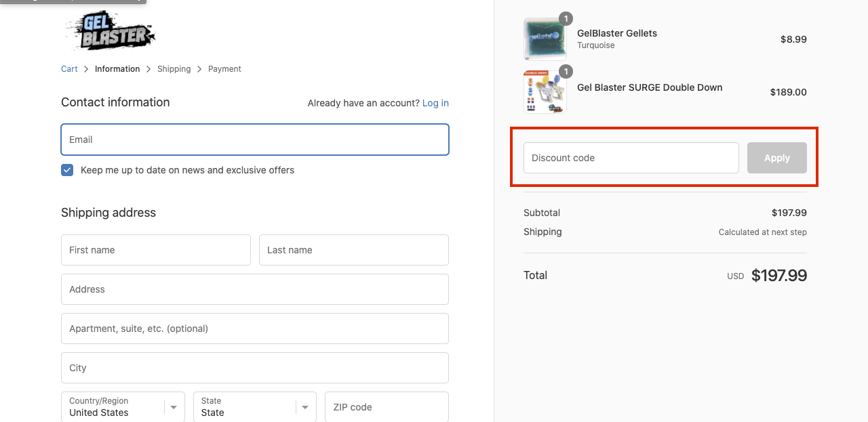Click the Last name field
The width and height of the screenshot is (868, 422).
tap(354, 250)
